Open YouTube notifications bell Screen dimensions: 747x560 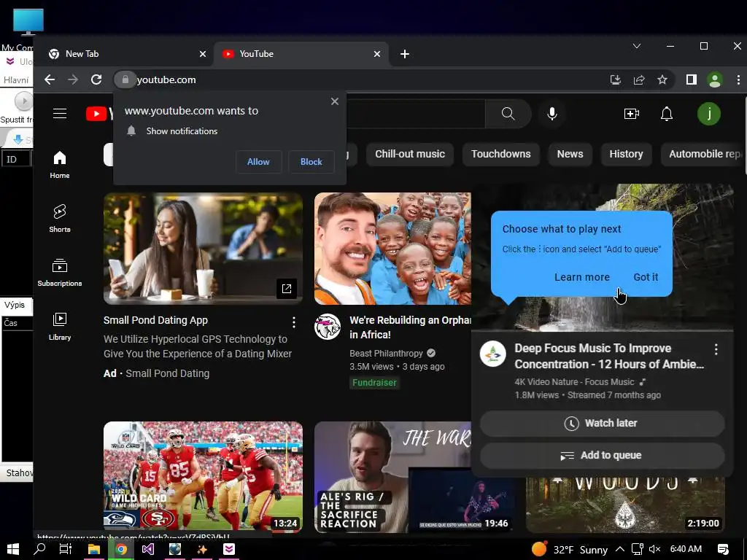coord(667,114)
